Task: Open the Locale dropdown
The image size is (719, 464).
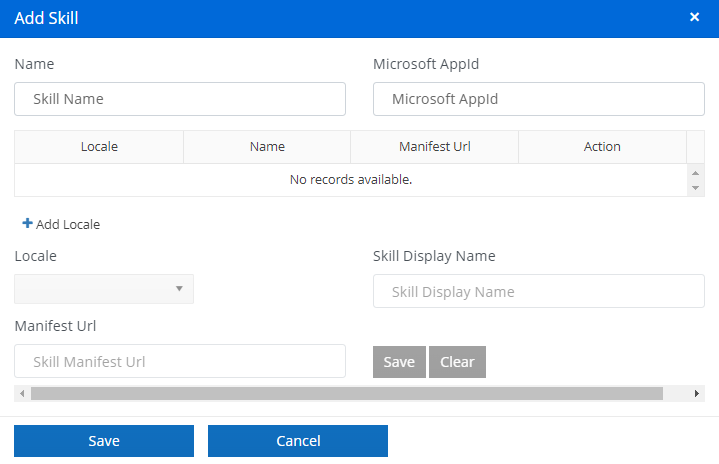Action: tap(104, 289)
